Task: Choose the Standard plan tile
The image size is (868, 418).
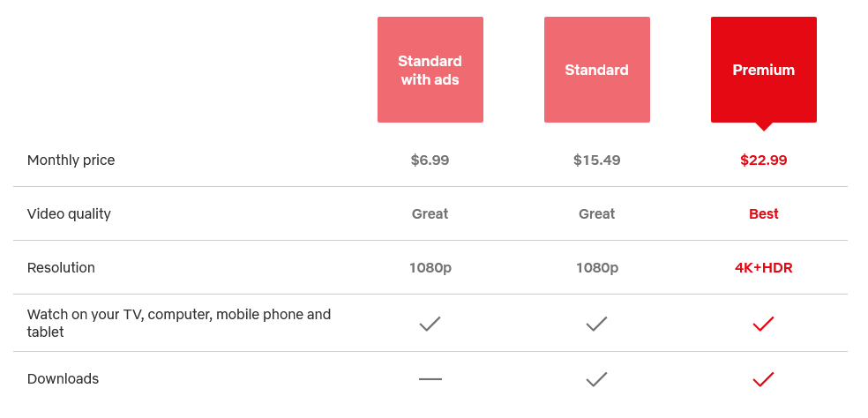Action: click(x=596, y=70)
